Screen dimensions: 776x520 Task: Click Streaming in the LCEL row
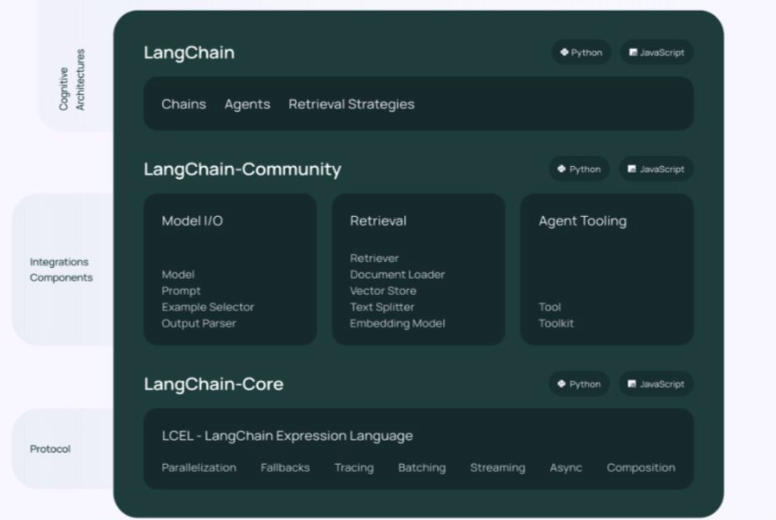(x=497, y=467)
